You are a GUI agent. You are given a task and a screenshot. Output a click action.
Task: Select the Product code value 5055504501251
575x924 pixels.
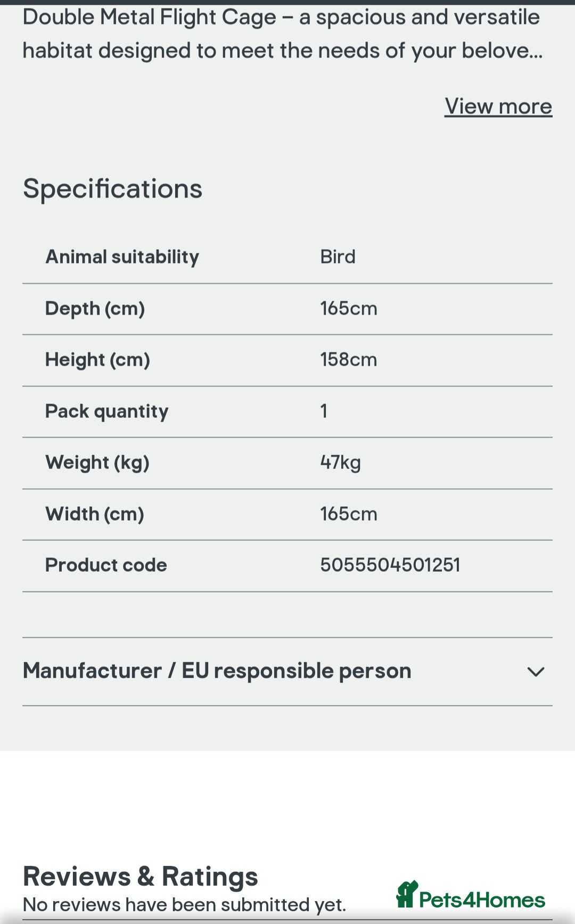pos(390,565)
